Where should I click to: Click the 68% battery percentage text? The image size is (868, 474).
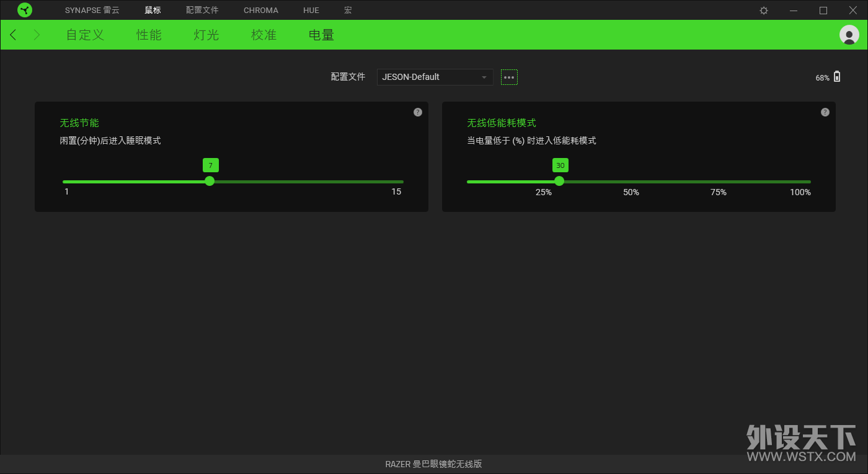pos(823,78)
